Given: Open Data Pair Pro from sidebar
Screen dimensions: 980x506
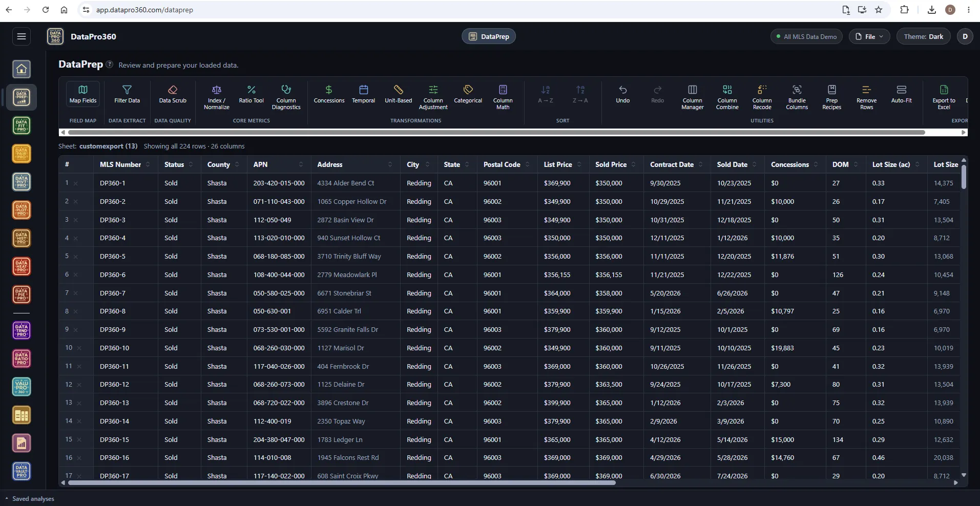Looking at the screenshot, I should (22, 154).
